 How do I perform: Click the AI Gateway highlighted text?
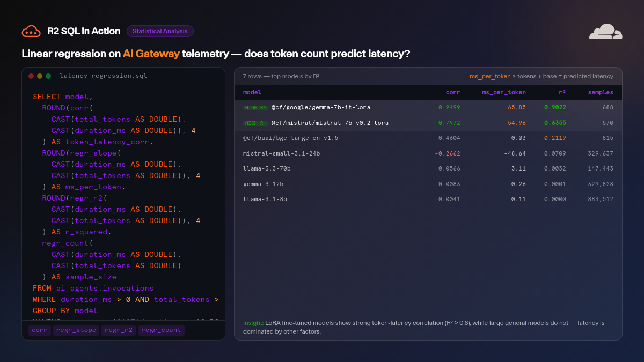151,54
